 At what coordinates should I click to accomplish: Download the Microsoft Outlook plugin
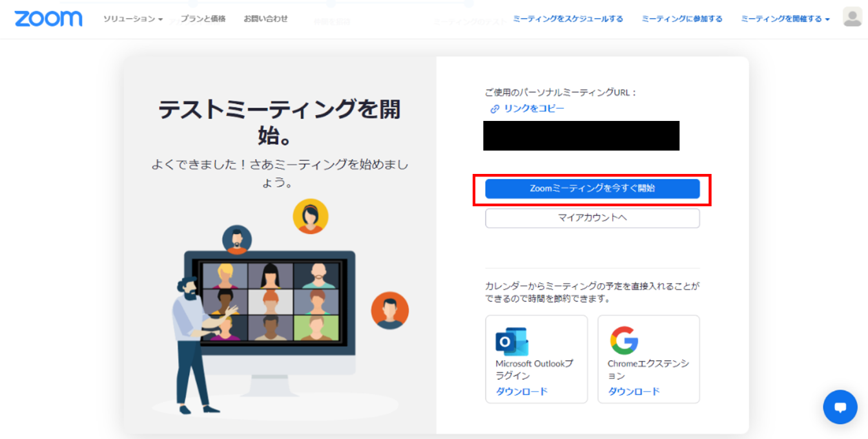tap(522, 391)
